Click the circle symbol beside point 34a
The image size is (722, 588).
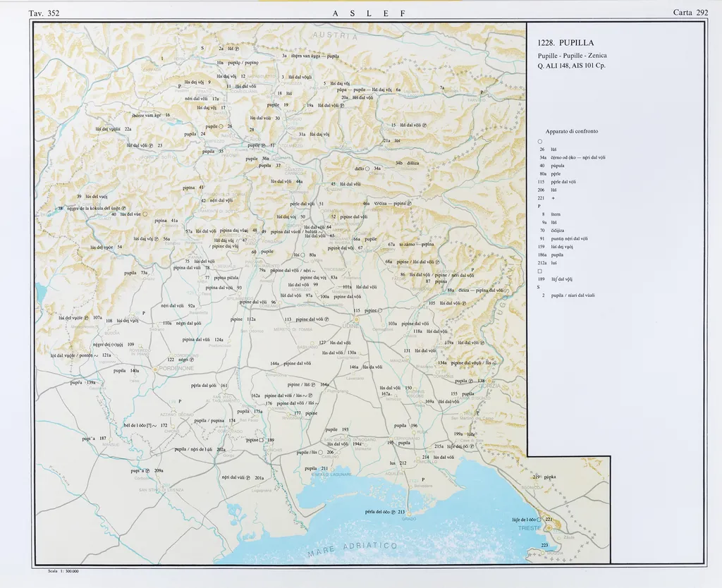click(368, 169)
